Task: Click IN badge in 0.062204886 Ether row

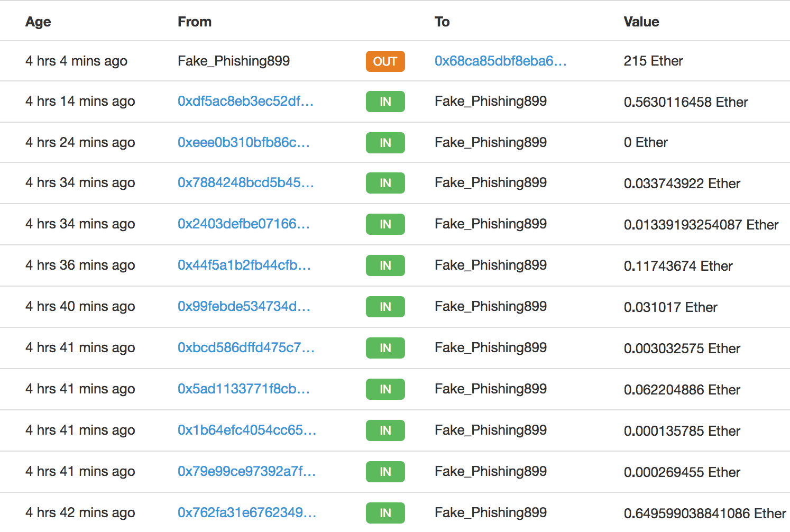Action: 385,389
